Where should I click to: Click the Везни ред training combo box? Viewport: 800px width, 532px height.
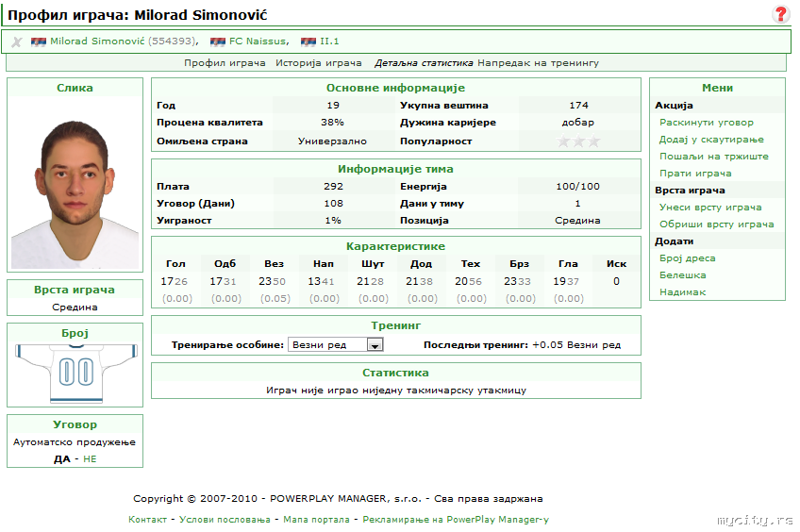(336, 345)
